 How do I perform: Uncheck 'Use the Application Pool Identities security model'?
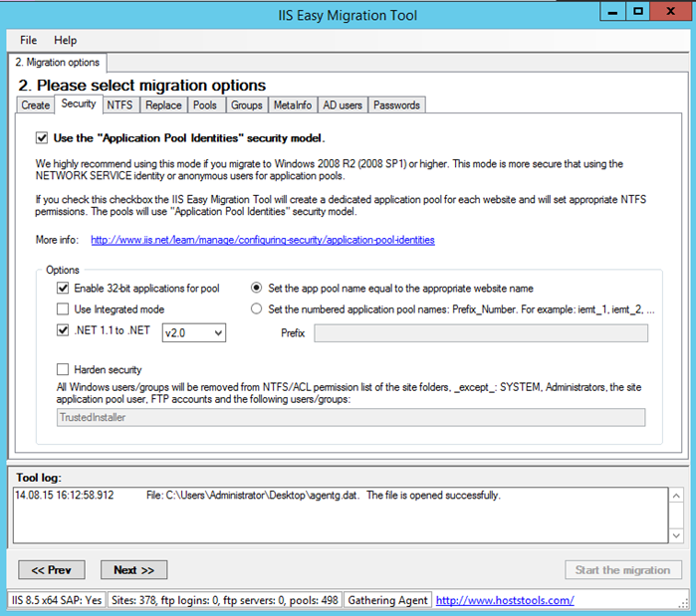[42, 138]
